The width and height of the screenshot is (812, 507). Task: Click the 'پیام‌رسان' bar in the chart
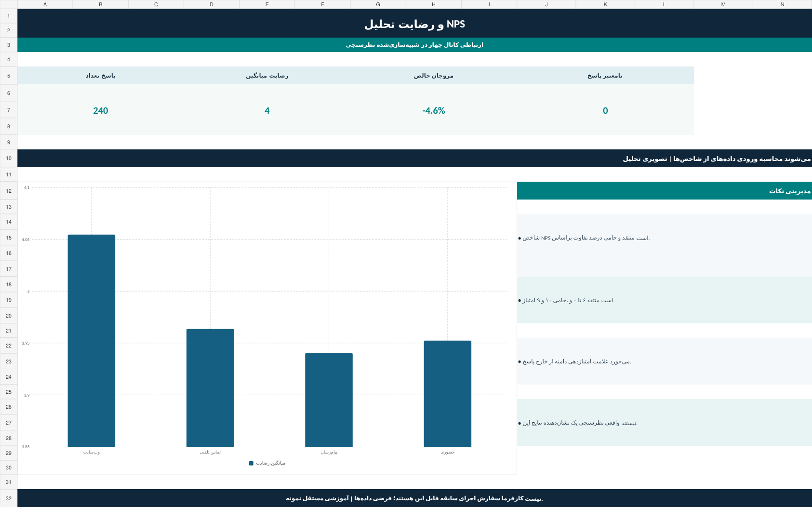pos(329,400)
